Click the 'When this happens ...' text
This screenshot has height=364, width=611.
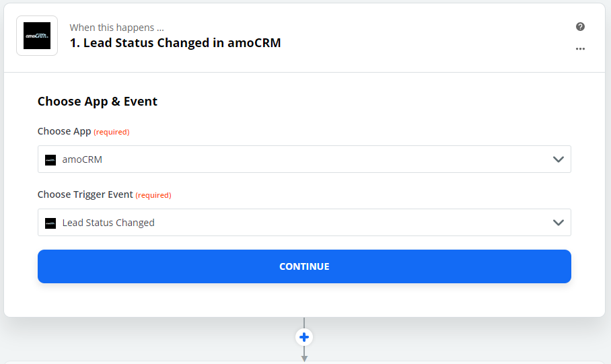(116, 28)
